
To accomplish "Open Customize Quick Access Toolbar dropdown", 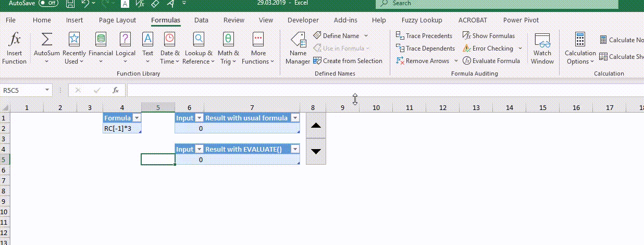I will coord(185,3).
